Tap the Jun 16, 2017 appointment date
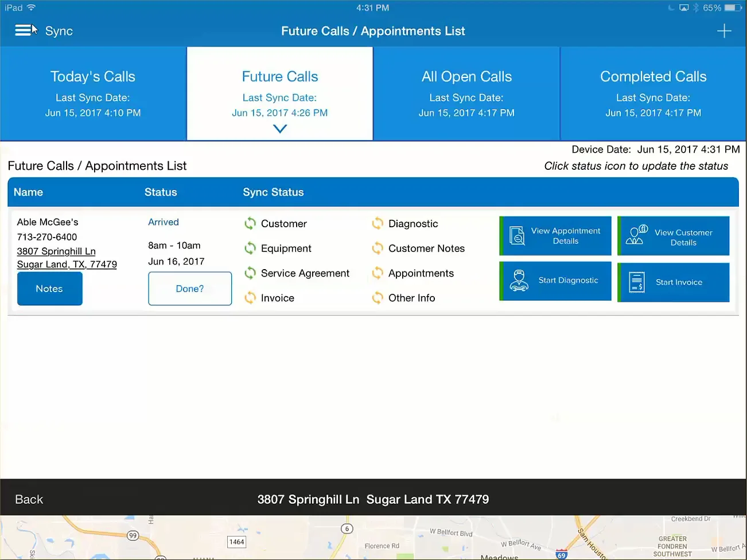This screenshot has width=747, height=560. tap(176, 262)
